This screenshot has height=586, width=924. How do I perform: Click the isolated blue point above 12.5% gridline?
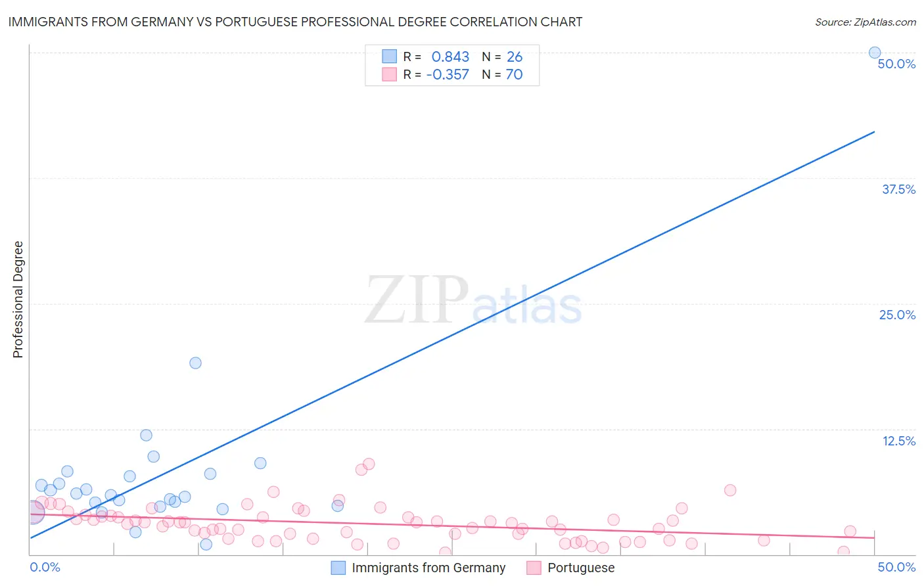pyautogui.click(x=195, y=363)
